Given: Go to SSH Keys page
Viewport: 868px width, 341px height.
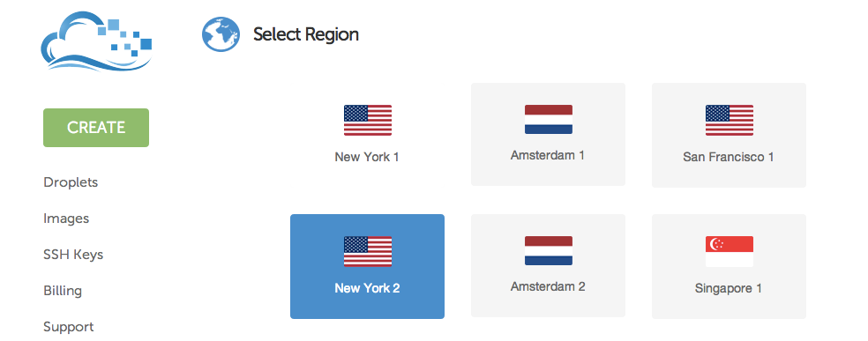Looking at the screenshot, I should (x=73, y=255).
